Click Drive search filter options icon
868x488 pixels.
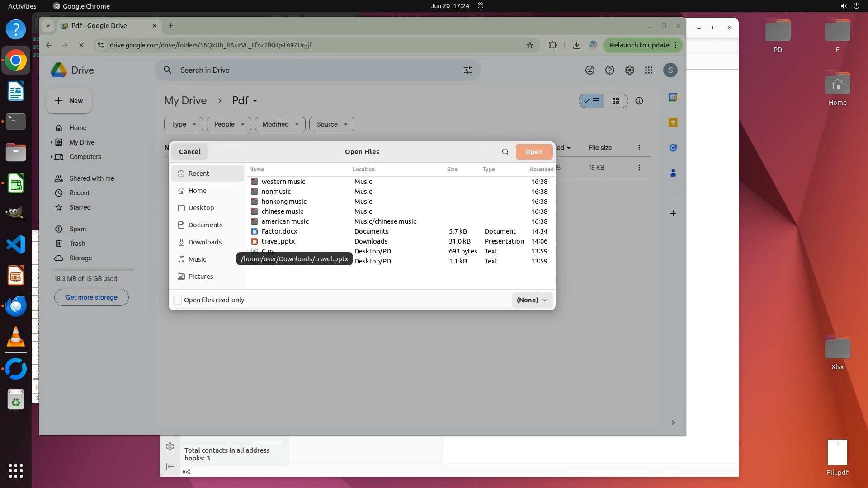click(x=467, y=70)
